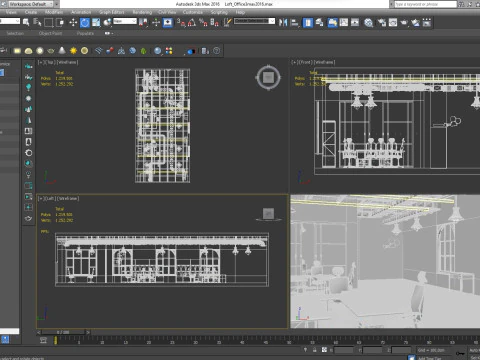
Task: Toggle the Layer Explorer button
Action: click(x=319, y=23)
